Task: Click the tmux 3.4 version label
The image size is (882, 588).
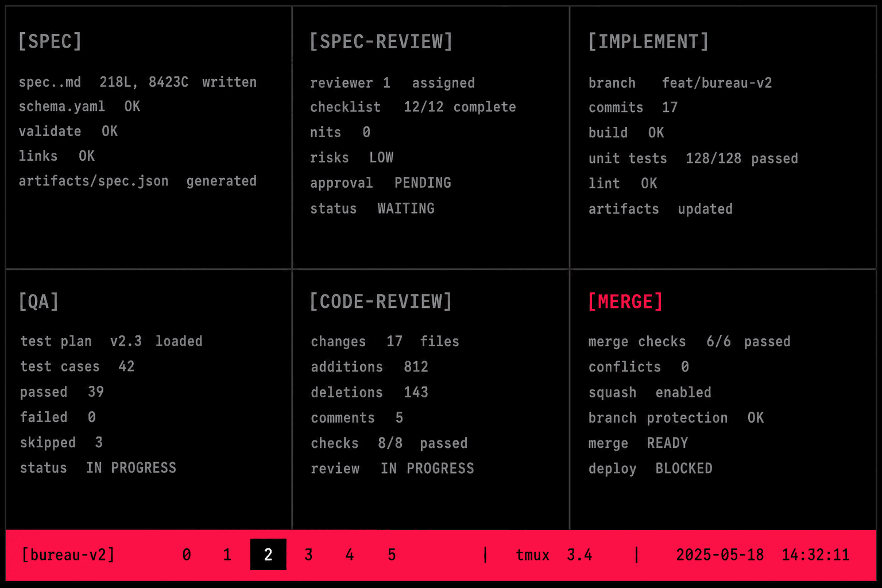Action: pyautogui.click(x=554, y=555)
